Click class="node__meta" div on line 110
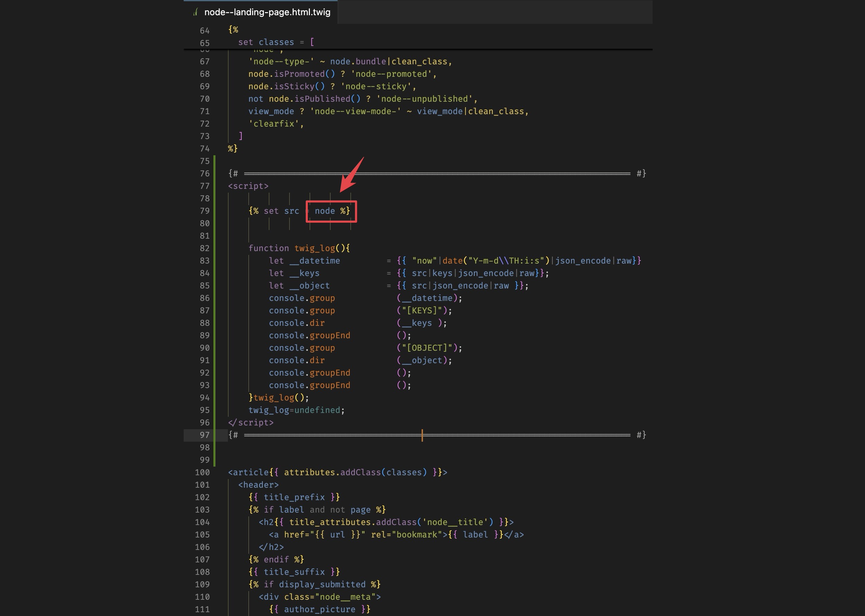The height and width of the screenshot is (616, 865). click(320, 597)
